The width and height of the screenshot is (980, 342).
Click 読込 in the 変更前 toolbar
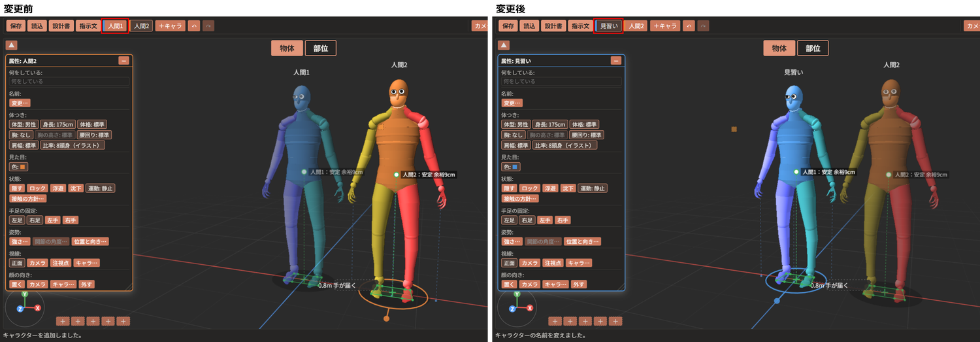tap(37, 26)
